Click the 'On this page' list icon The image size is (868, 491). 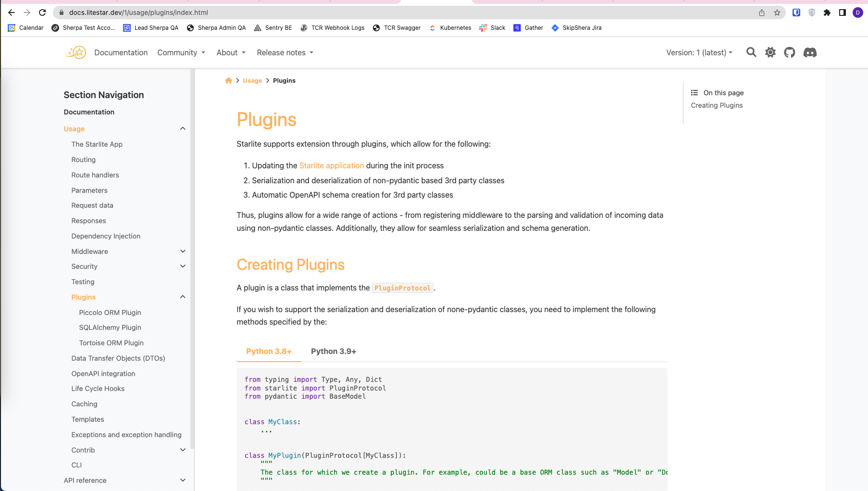coord(694,92)
